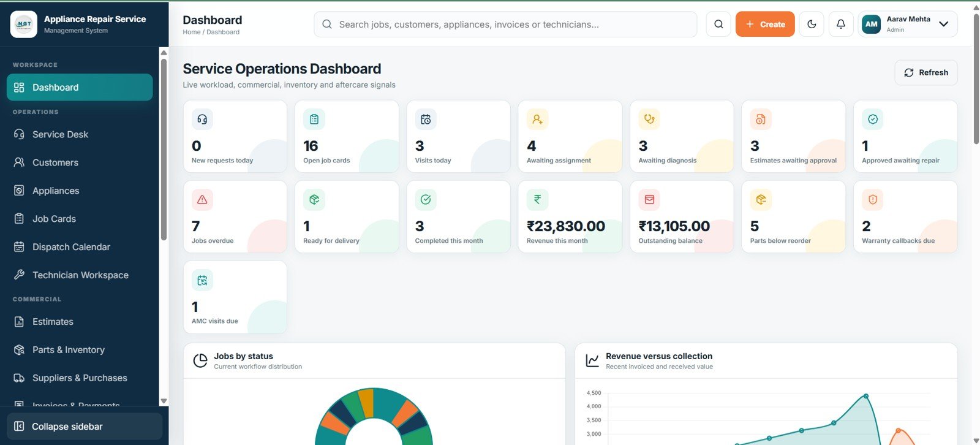The height and width of the screenshot is (445, 980).
Task: Click clipboard icon on Open job cards card
Action: [314, 120]
